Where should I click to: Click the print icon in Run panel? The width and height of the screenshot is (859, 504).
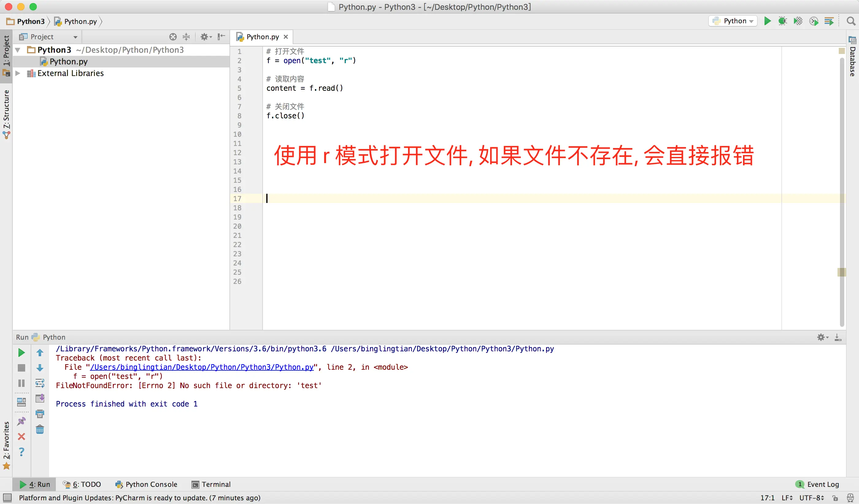coord(40,414)
